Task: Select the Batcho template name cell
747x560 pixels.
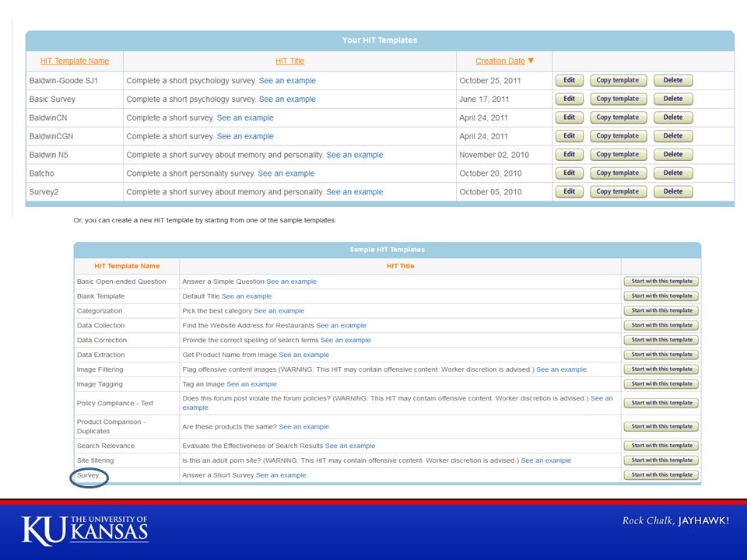Action: 75,173
